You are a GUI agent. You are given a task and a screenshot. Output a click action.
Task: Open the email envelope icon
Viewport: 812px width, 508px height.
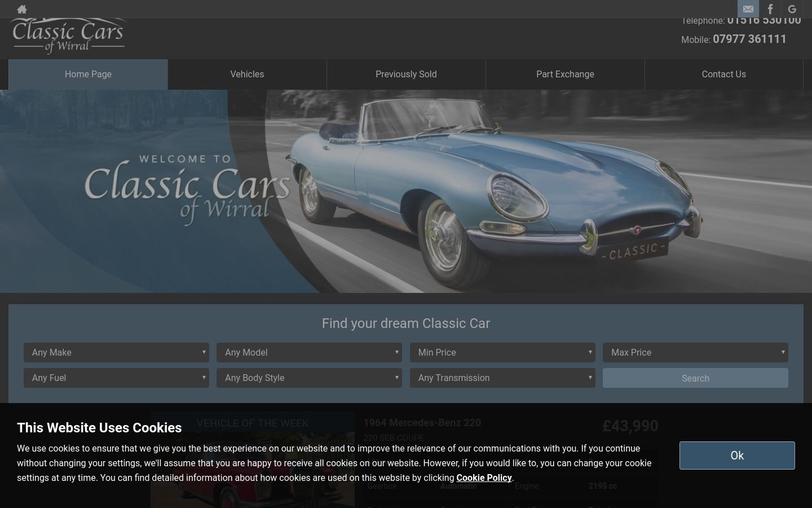pos(748,9)
